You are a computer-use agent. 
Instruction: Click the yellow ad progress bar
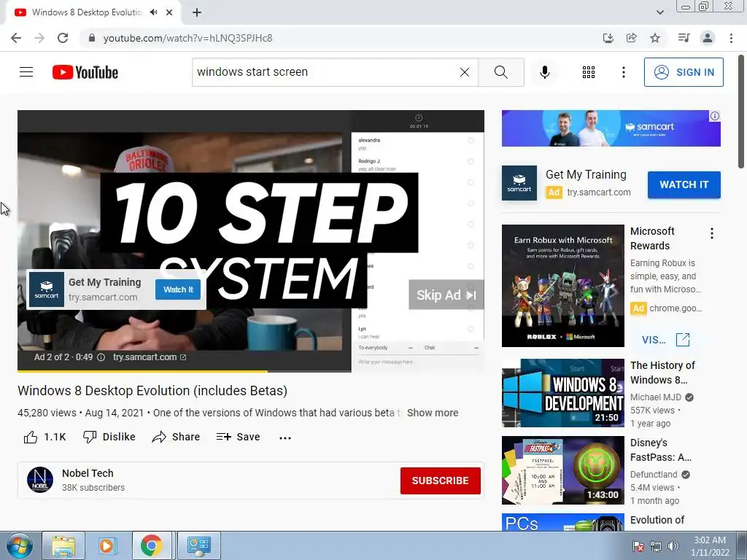point(142,370)
